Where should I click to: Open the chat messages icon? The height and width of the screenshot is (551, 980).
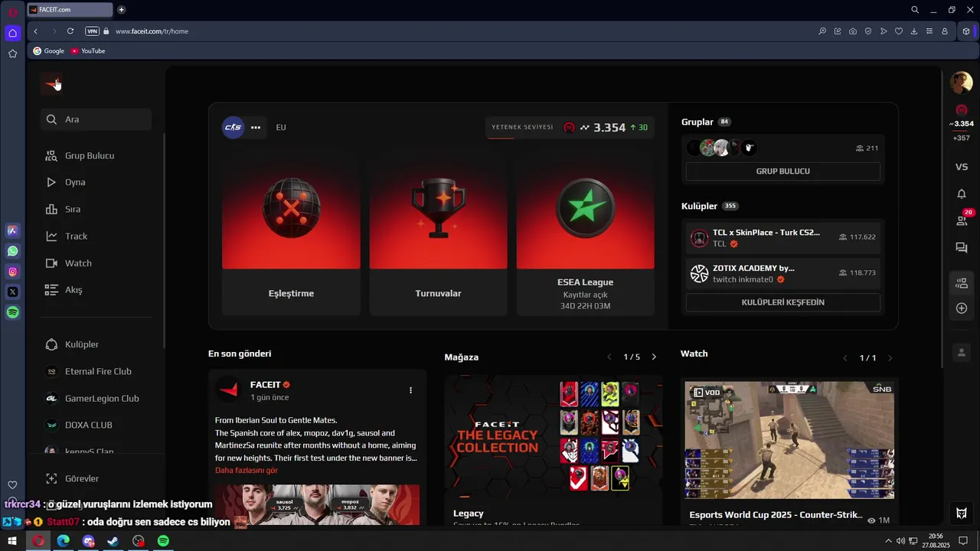[x=962, y=248]
